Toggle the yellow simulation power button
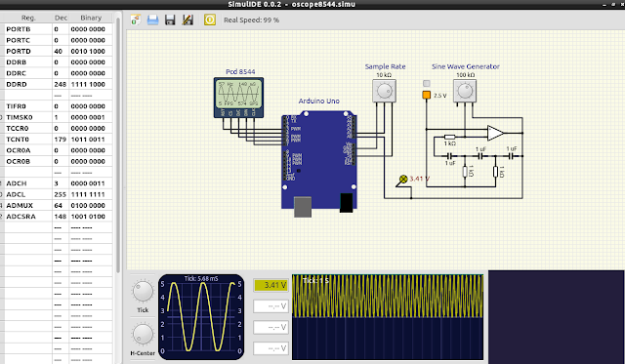625x364 pixels. point(210,20)
